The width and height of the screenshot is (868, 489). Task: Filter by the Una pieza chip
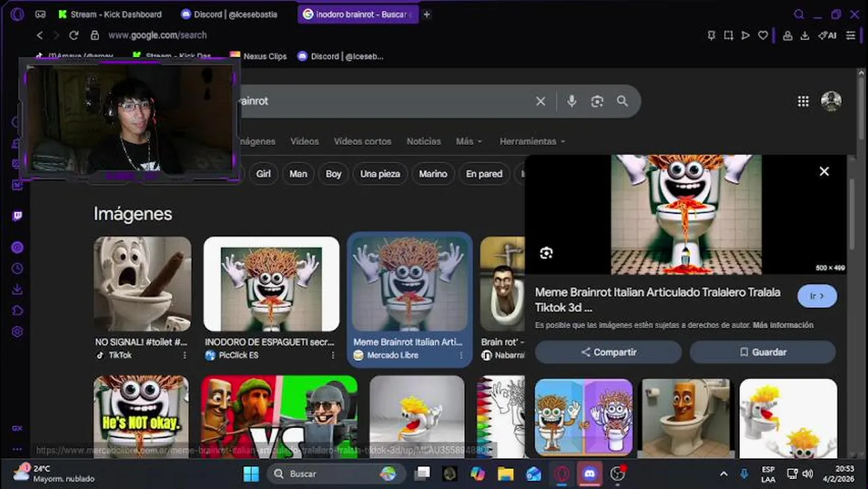(x=380, y=174)
